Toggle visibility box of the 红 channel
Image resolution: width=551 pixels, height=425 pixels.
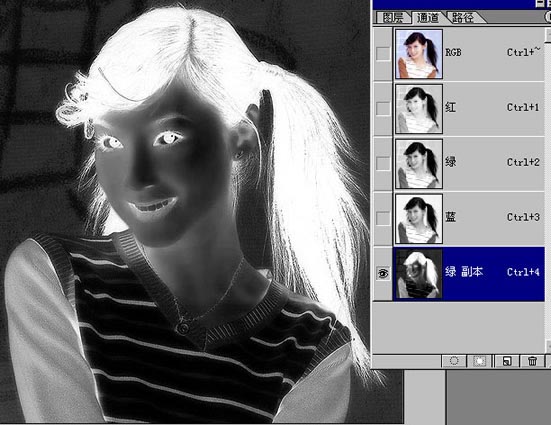[383, 109]
